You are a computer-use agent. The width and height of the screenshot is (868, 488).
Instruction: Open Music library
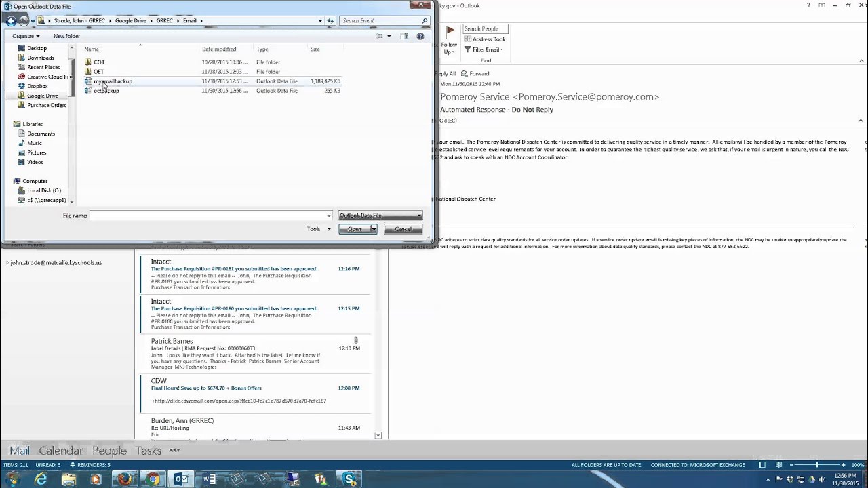pos(34,143)
